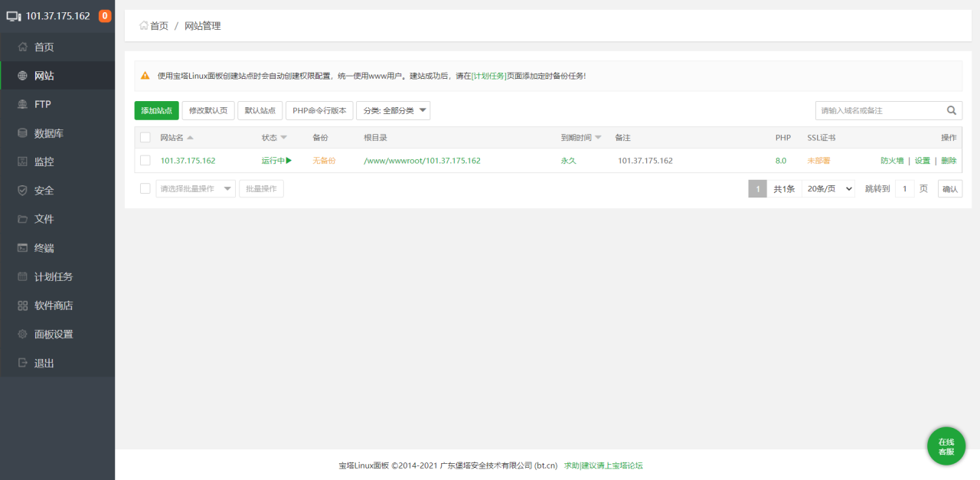Screen dimensions: 980x480
Task: Click the 面板设置 gear icon in sidebar
Action: click(x=22, y=334)
